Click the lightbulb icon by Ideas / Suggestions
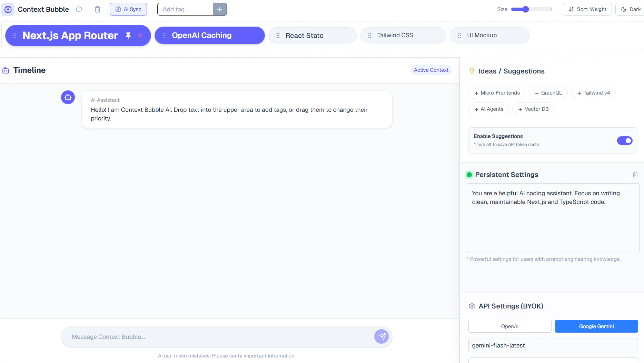 472,71
